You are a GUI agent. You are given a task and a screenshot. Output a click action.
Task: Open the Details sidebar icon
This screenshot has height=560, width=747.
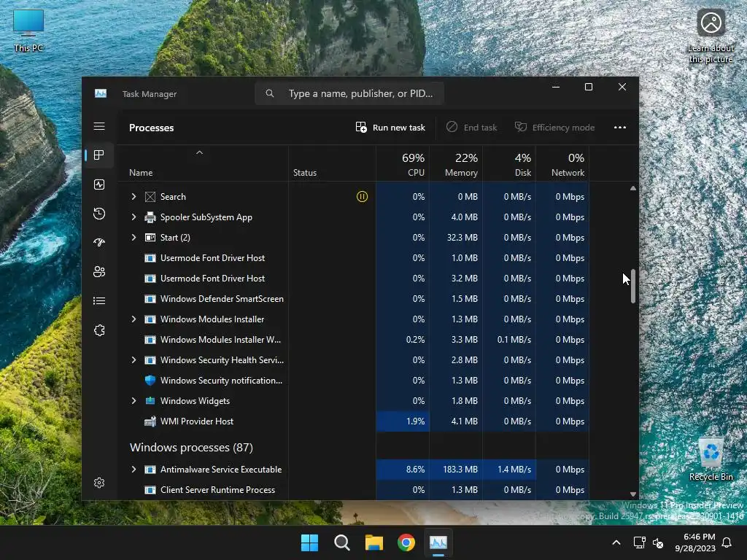click(x=99, y=301)
